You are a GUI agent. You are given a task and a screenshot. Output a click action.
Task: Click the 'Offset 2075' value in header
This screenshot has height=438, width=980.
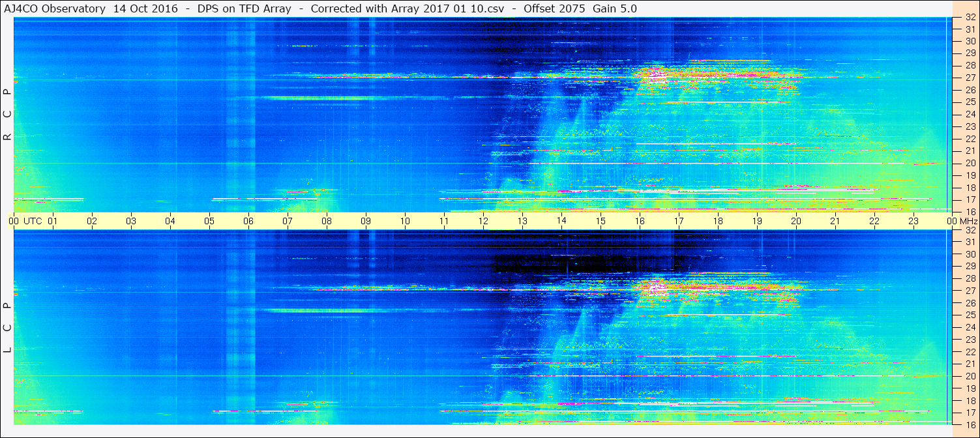tap(554, 8)
